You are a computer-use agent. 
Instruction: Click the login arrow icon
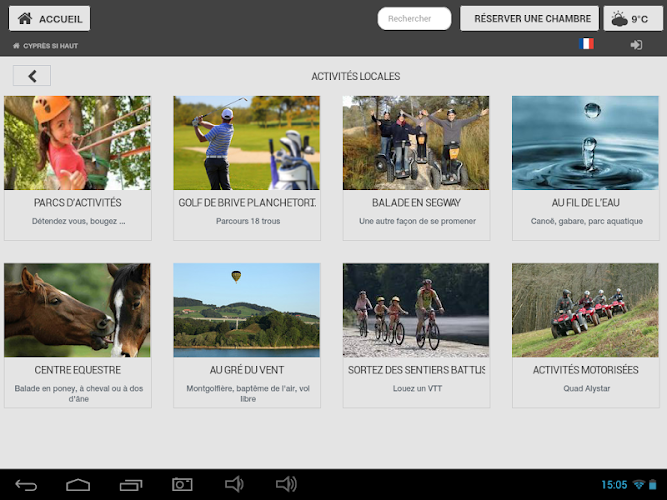click(x=636, y=45)
